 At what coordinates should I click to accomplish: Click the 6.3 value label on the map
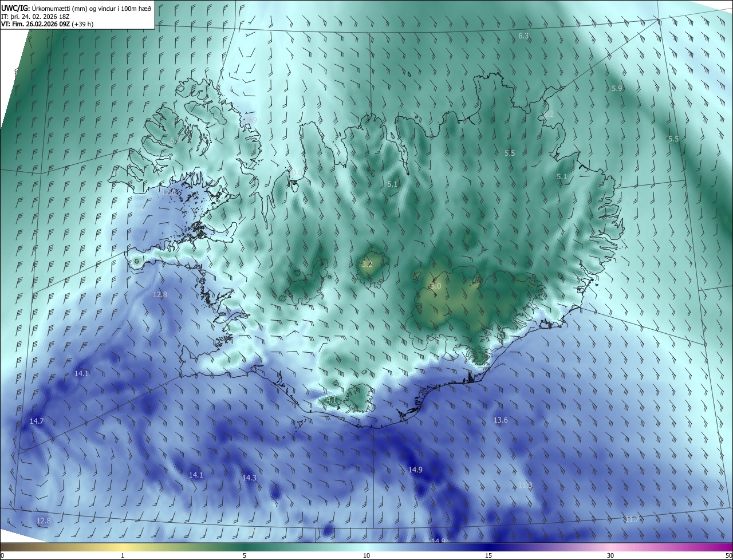pos(523,36)
